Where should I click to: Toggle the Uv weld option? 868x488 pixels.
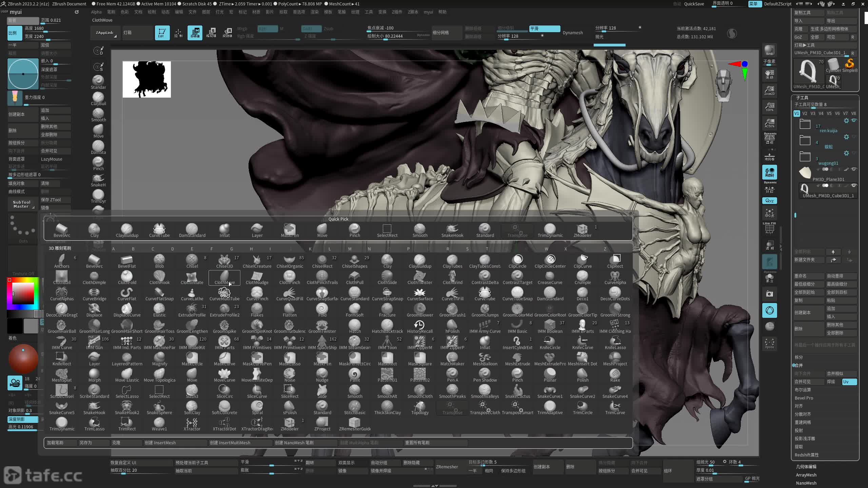click(849, 382)
